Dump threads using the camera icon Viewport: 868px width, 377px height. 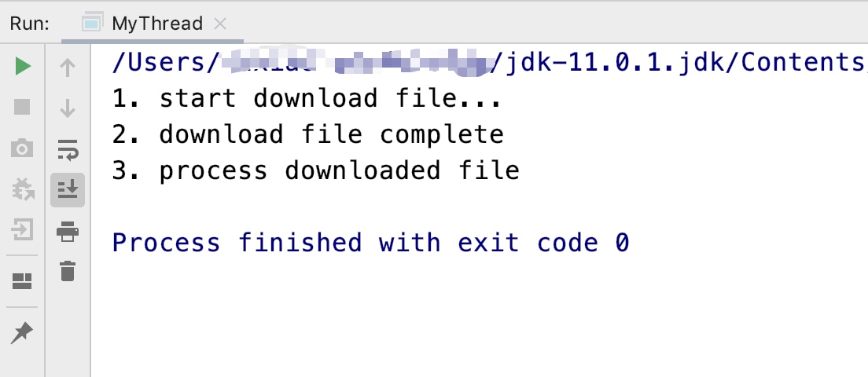click(x=22, y=148)
